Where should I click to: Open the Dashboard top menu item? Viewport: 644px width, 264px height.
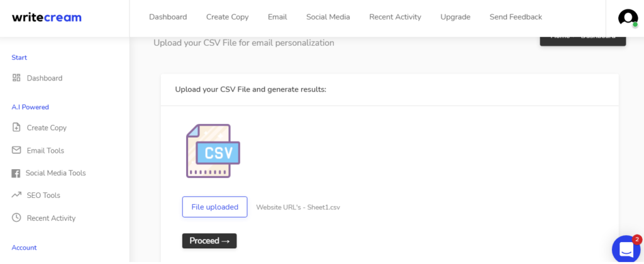[168, 17]
